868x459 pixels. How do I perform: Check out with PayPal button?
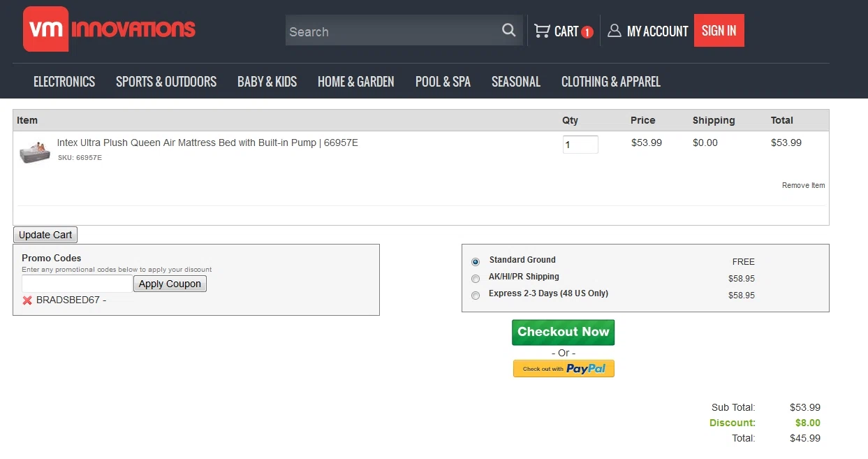pos(564,368)
